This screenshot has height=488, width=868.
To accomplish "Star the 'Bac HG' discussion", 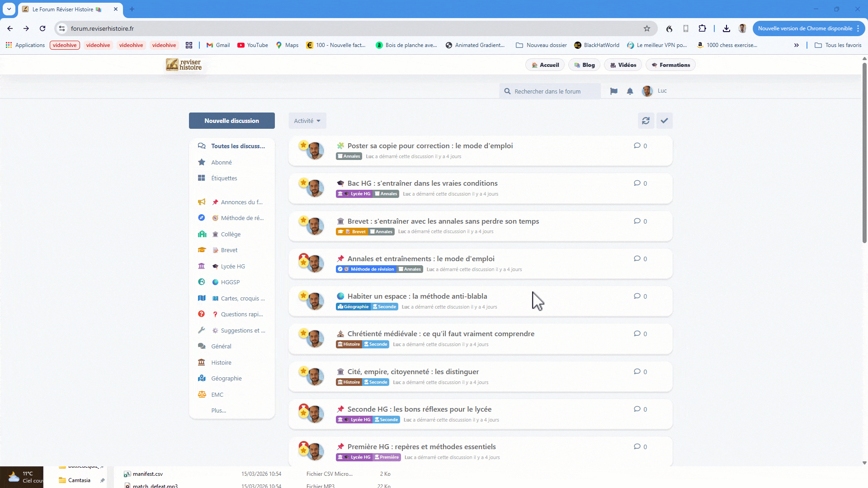I will (303, 182).
